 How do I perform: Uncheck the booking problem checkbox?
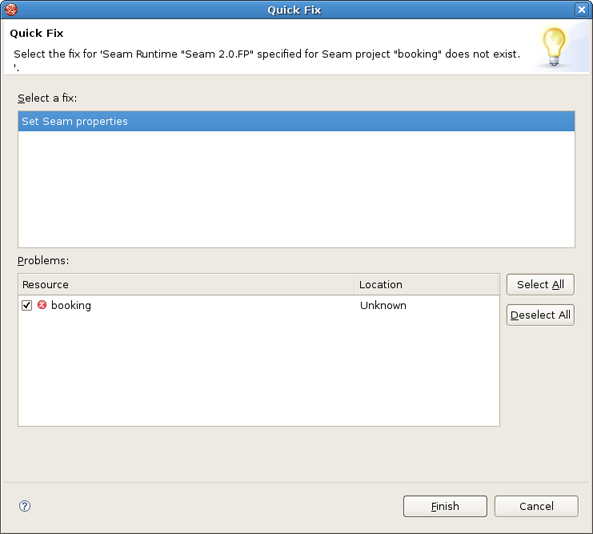point(26,305)
